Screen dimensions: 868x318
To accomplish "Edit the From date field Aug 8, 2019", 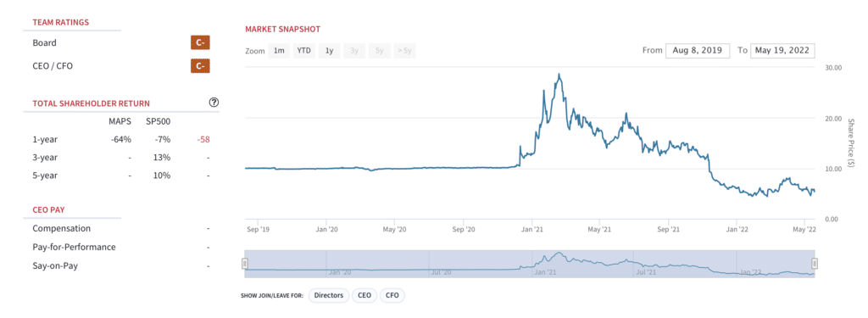I will 698,50.
